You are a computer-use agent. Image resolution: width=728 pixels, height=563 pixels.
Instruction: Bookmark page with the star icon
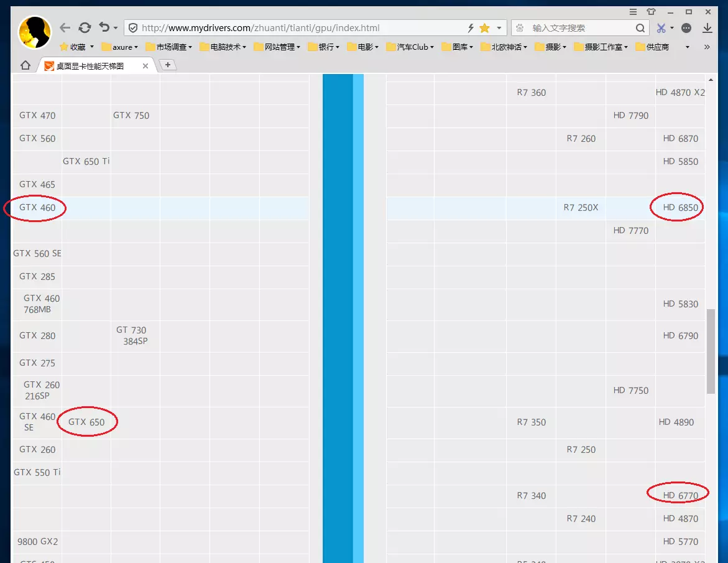[x=485, y=28]
